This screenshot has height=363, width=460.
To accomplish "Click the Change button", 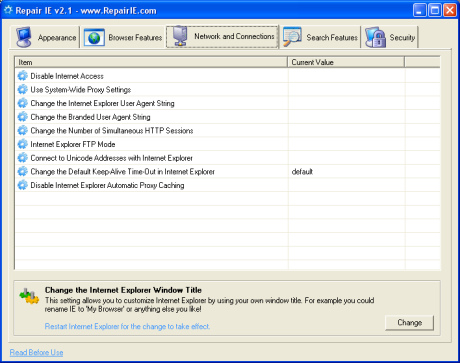I will 409,323.
